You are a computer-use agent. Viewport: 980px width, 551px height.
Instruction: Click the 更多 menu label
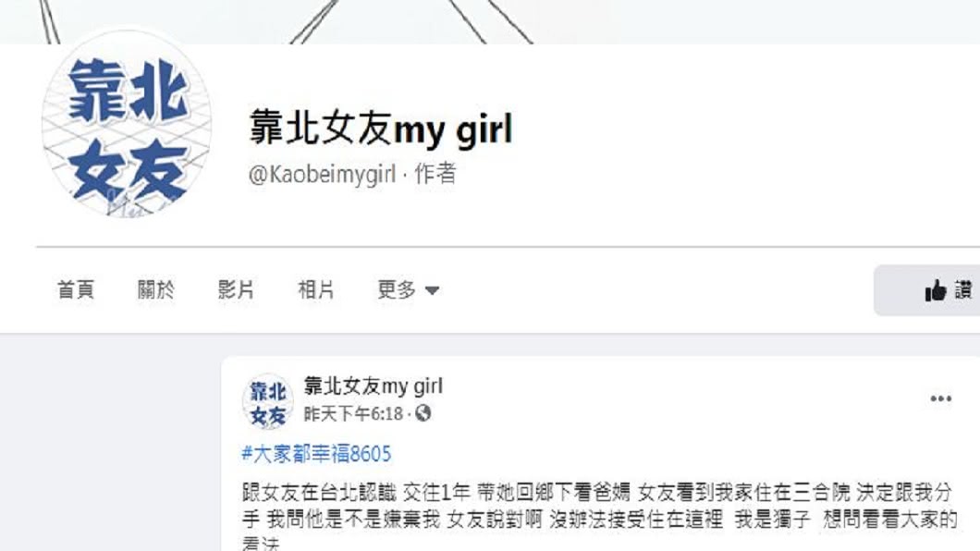coord(397,290)
